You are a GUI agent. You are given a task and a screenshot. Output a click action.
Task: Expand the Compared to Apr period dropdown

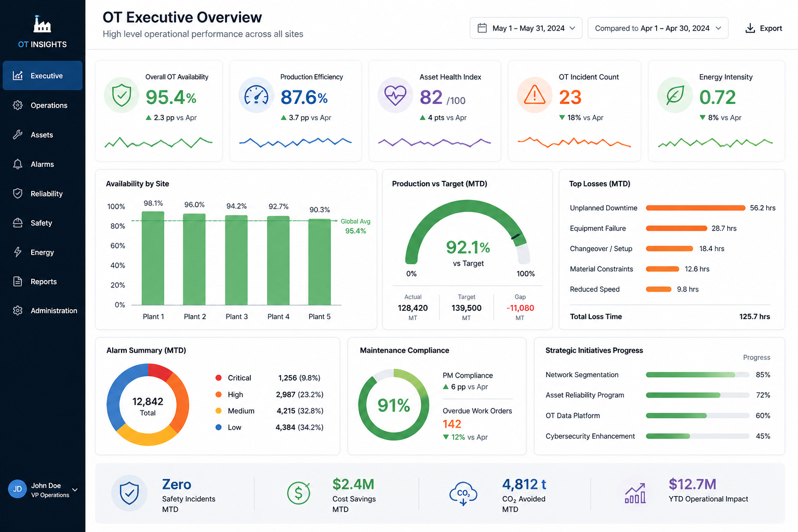click(x=658, y=28)
